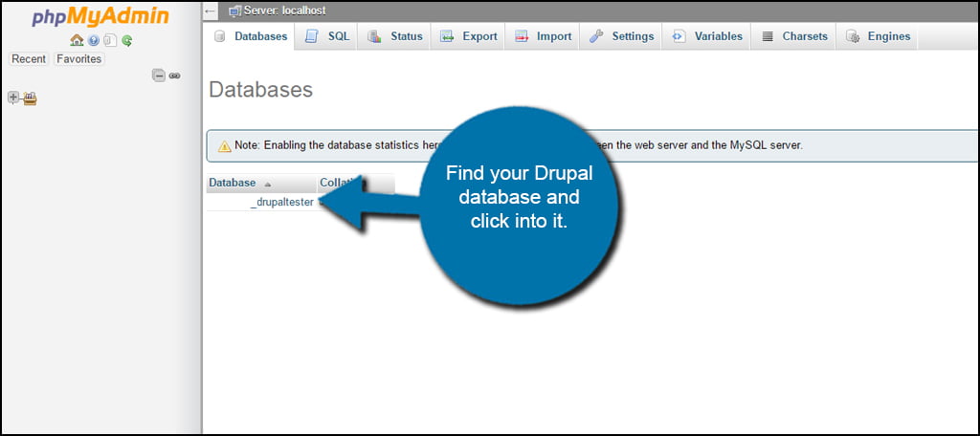
Task: Open the _drupaltester database
Action: pyautogui.click(x=282, y=203)
